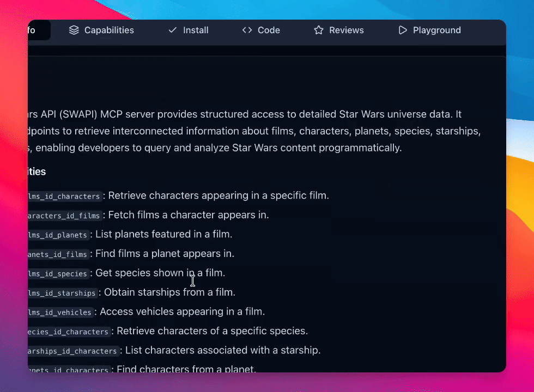534x392 pixels.
Task: Click text 'Find films a planet appears in.'
Action: point(165,254)
